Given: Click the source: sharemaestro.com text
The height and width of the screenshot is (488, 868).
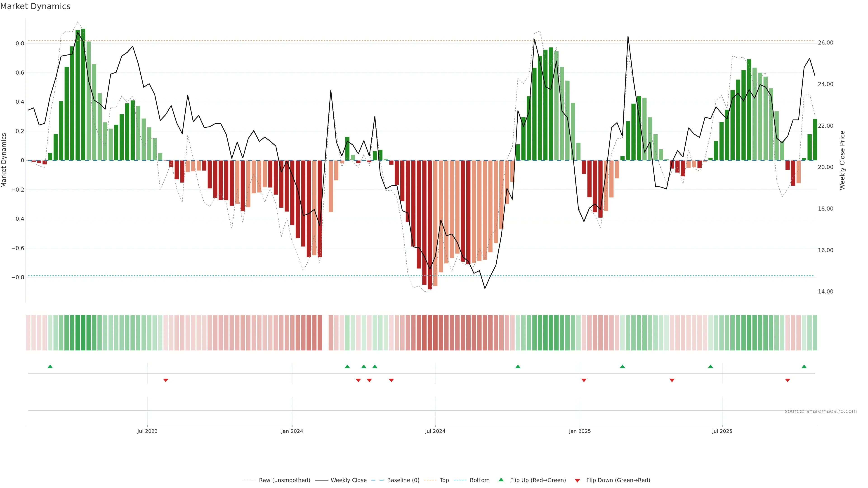Looking at the screenshot, I should coord(821,411).
